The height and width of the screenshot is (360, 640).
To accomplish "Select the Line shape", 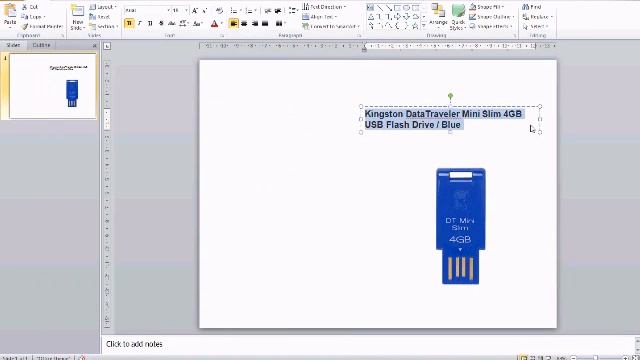I will (380, 7).
